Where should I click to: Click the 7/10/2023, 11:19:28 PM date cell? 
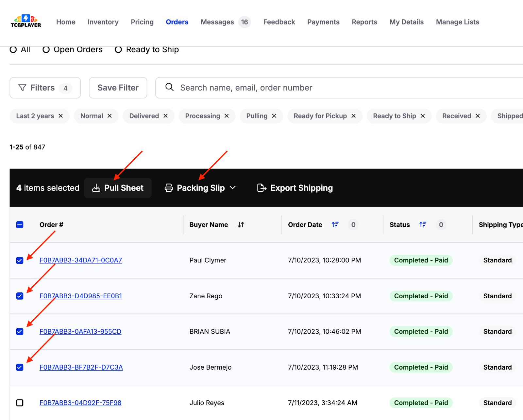[x=323, y=367]
